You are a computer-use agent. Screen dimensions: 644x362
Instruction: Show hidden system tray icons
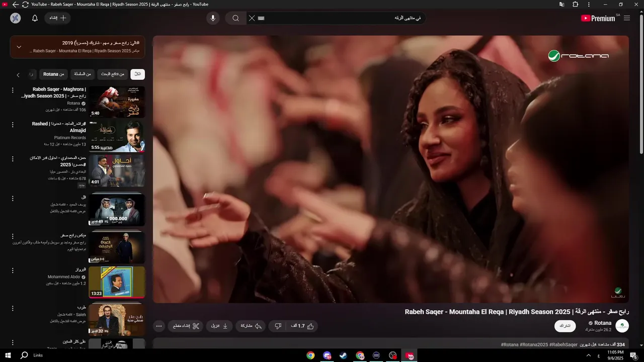pyautogui.click(x=589, y=355)
